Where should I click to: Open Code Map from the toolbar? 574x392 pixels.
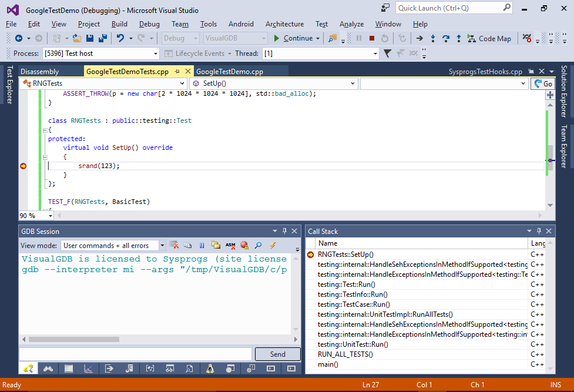(x=489, y=38)
